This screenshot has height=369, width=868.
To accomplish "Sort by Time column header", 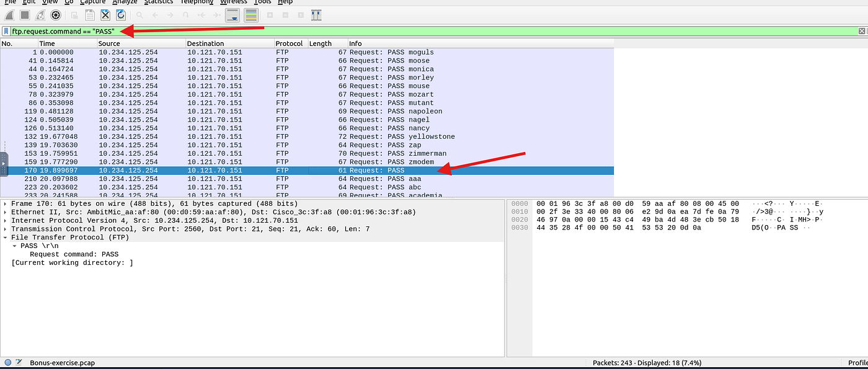I will tap(68, 43).
